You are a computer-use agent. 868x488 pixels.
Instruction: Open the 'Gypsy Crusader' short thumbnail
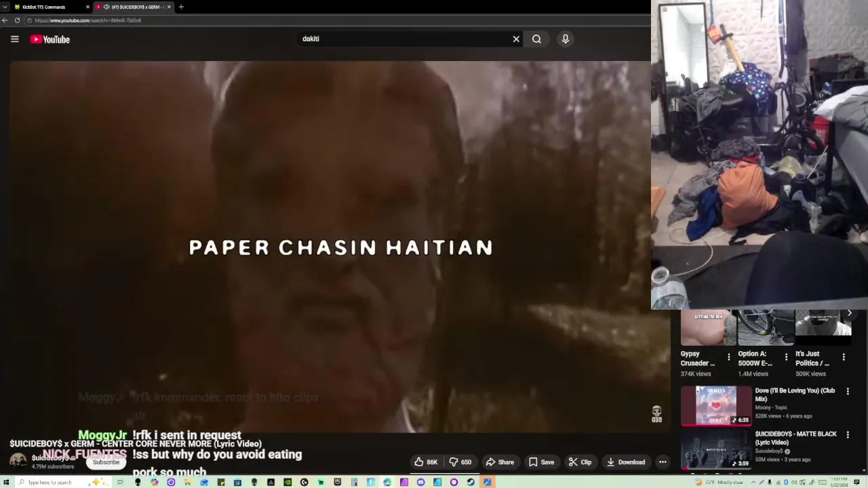click(x=708, y=327)
